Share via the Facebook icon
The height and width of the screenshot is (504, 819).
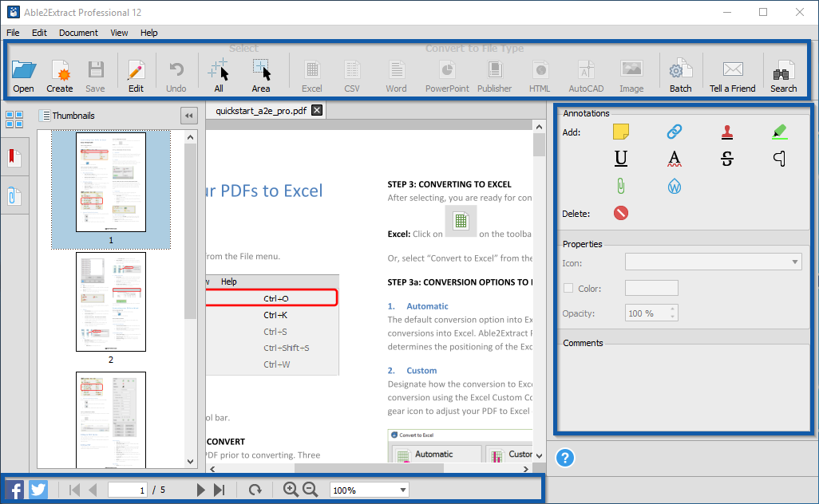coord(14,490)
